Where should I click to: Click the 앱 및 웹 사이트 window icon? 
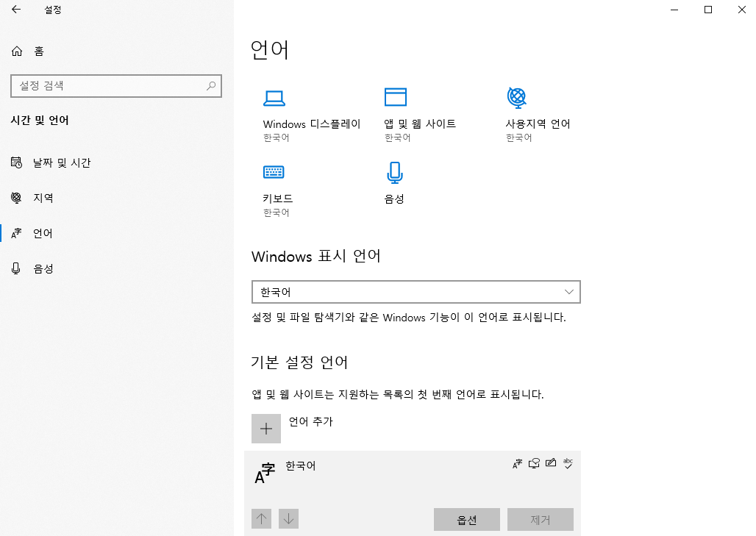[396, 97]
